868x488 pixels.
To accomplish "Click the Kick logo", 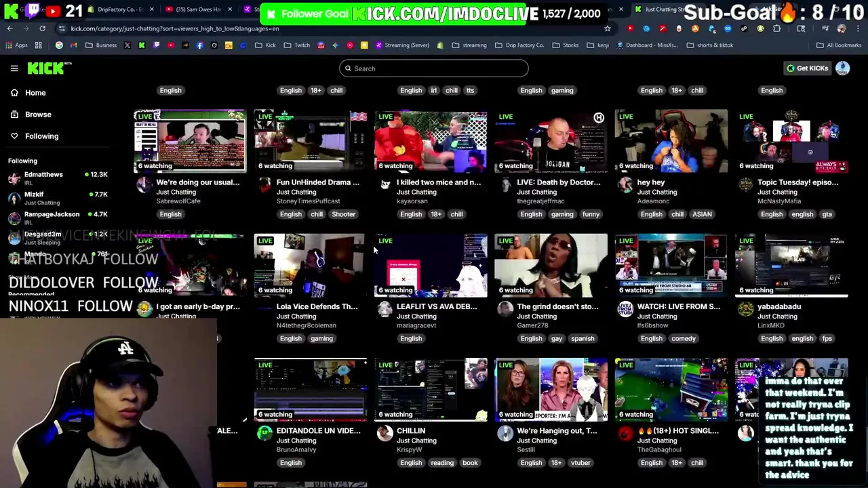I will (x=49, y=68).
